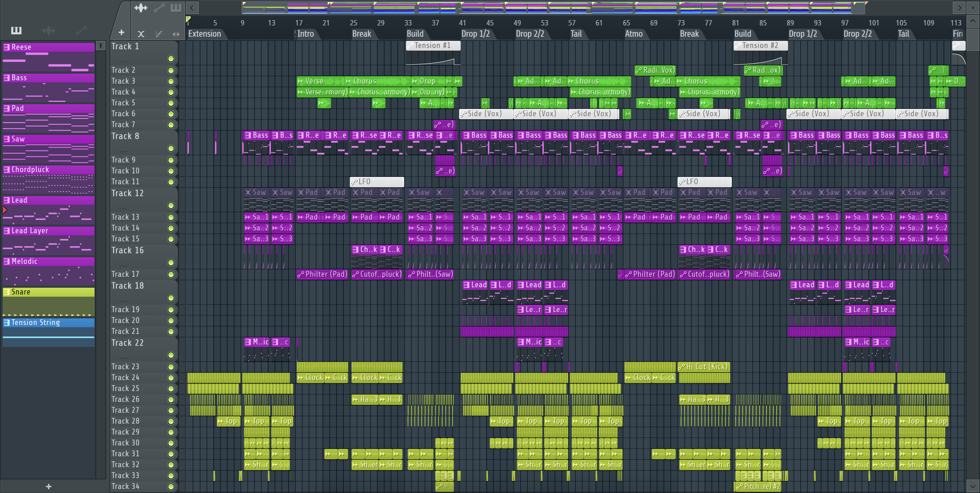980x493 pixels.
Task: Click the green playback start marker at bar 1
Action: (188, 19)
